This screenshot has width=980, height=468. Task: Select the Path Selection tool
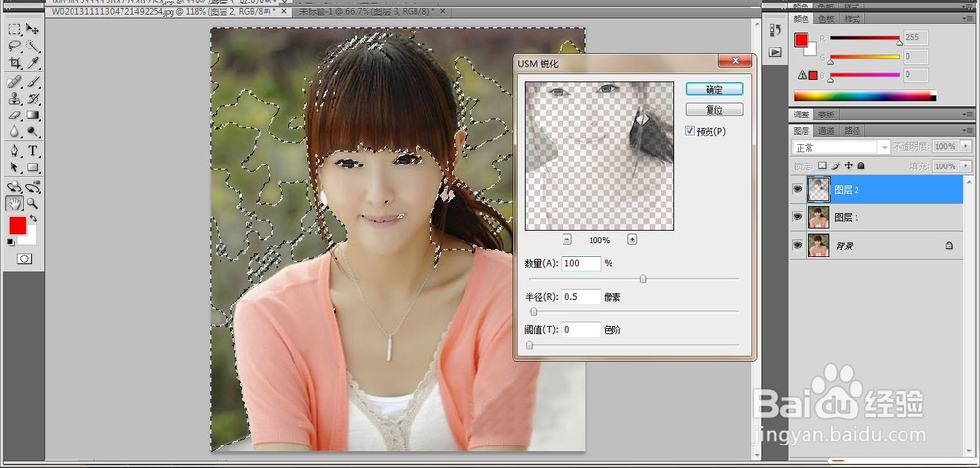pyautogui.click(x=15, y=167)
